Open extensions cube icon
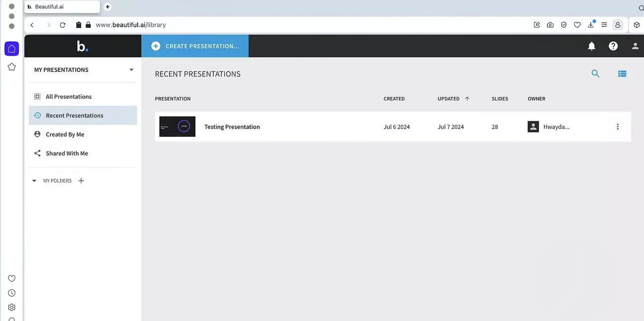This screenshot has width=644, height=321. click(x=637, y=25)
